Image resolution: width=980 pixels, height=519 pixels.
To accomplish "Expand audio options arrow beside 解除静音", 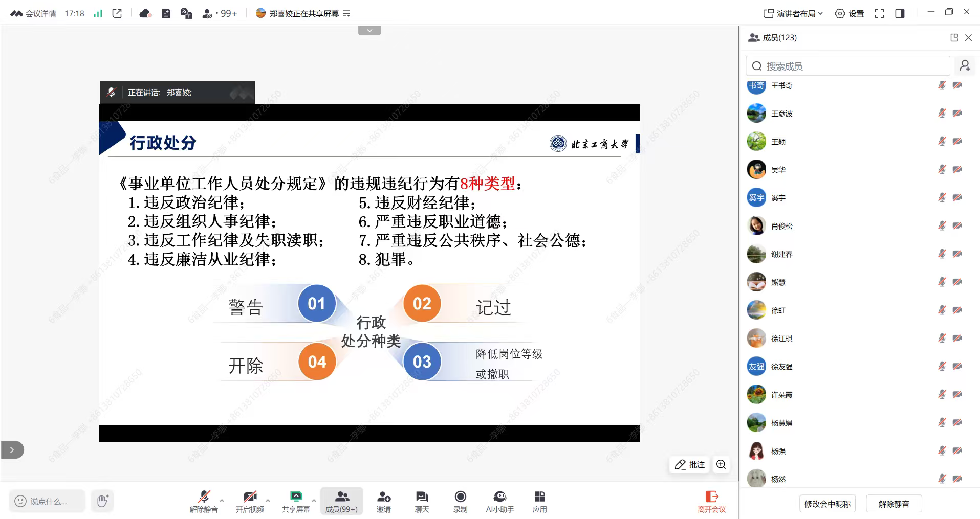I will click(222, 500).
